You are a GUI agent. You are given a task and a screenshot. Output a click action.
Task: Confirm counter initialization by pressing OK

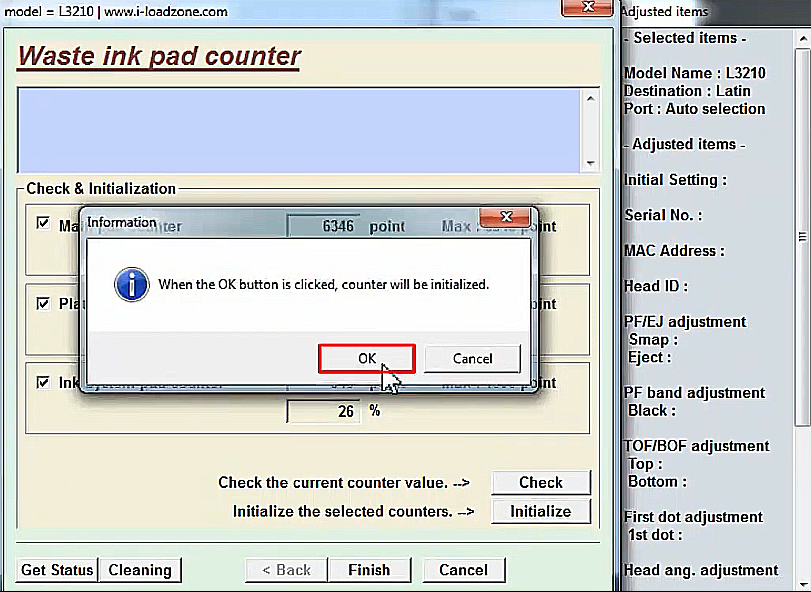pyautogui.click(x=367, y=358)
